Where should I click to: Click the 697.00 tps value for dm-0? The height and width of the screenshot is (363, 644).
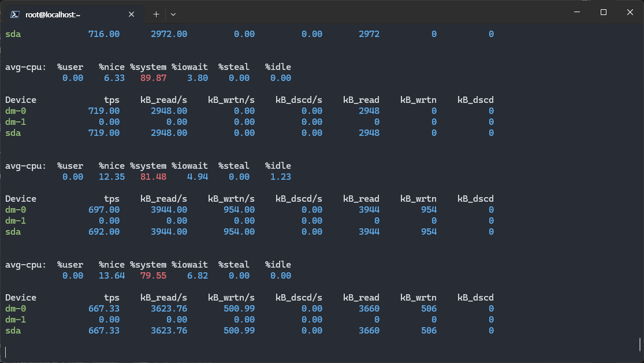point(104,210)
